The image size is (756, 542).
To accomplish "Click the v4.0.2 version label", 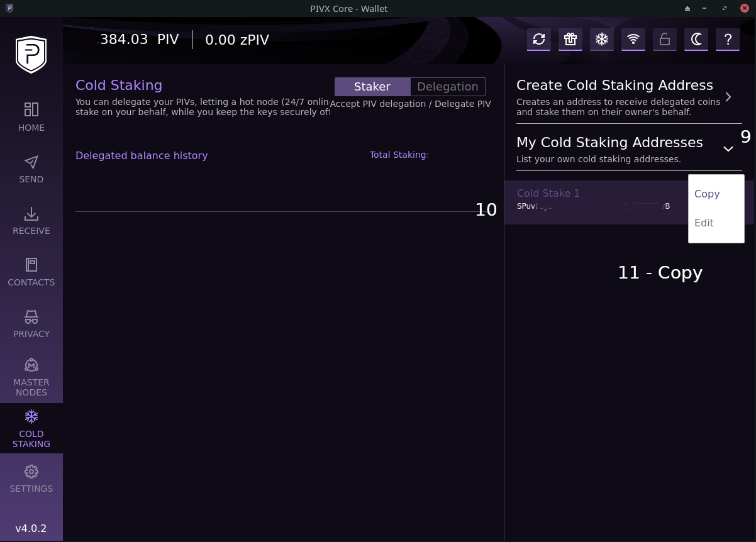I will (x=31, y=528).
